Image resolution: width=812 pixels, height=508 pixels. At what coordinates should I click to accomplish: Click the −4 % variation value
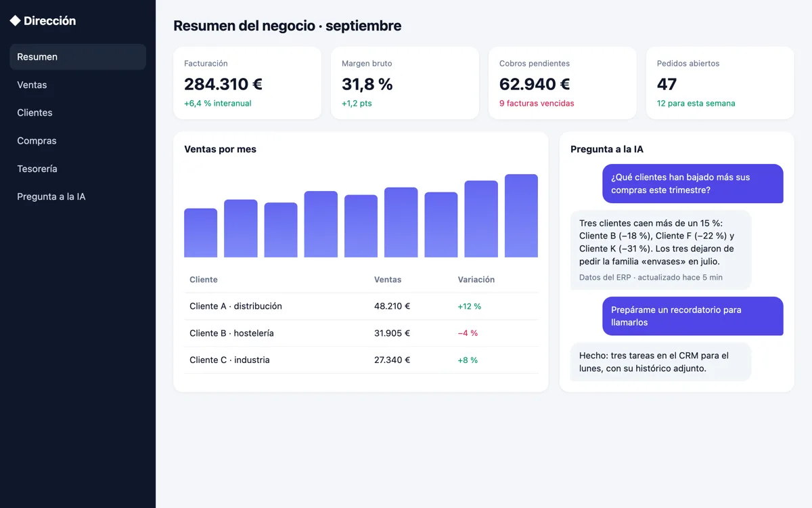[468, 333]
